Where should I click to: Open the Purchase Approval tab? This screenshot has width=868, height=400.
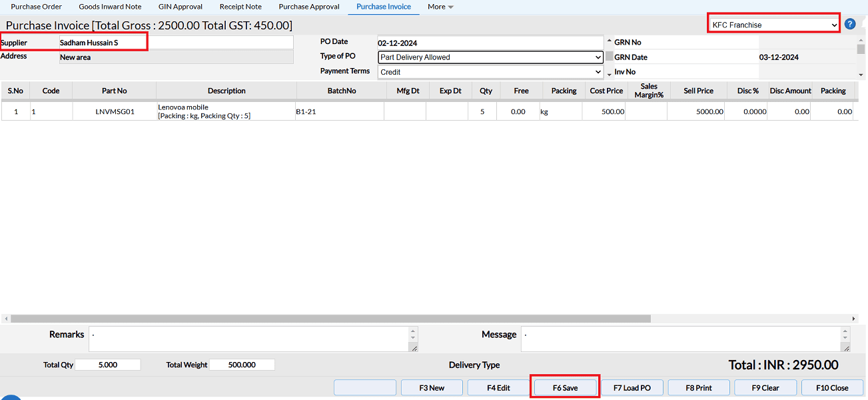click(309, 7)
